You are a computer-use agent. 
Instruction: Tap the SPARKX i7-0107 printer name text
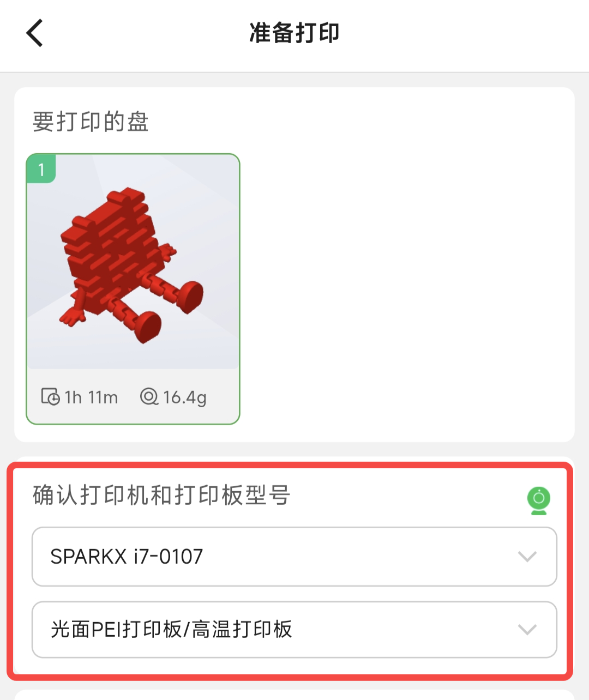[127, 557]
